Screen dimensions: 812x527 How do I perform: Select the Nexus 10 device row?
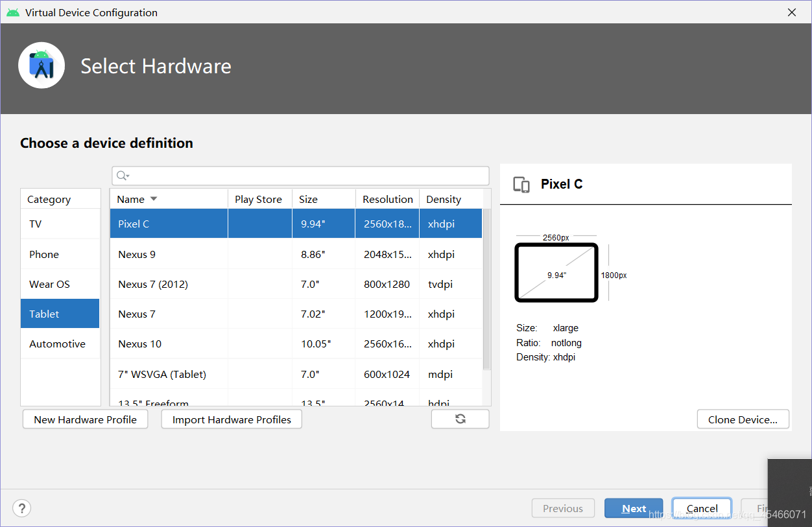click(x=296, y=344)
